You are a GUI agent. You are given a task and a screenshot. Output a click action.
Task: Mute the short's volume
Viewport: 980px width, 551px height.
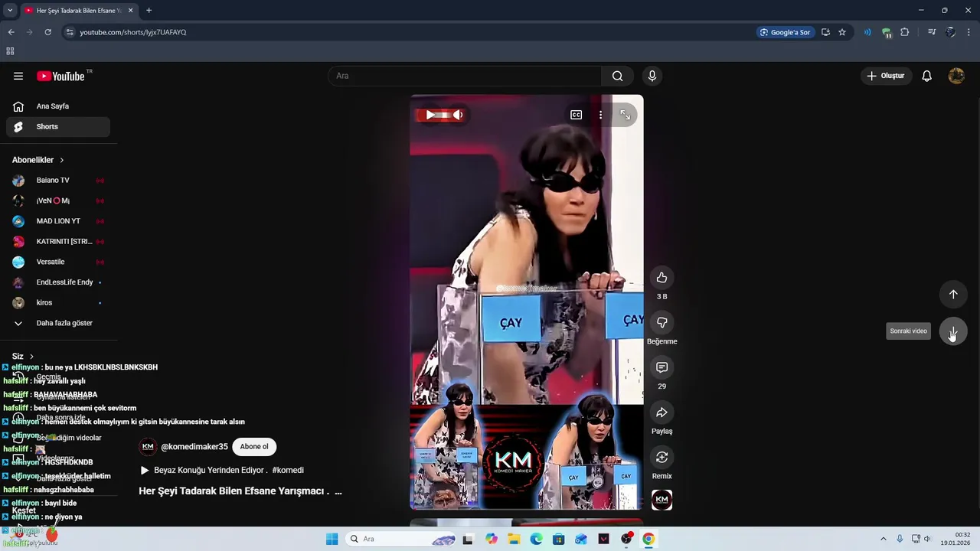click(x=457, y=115)
